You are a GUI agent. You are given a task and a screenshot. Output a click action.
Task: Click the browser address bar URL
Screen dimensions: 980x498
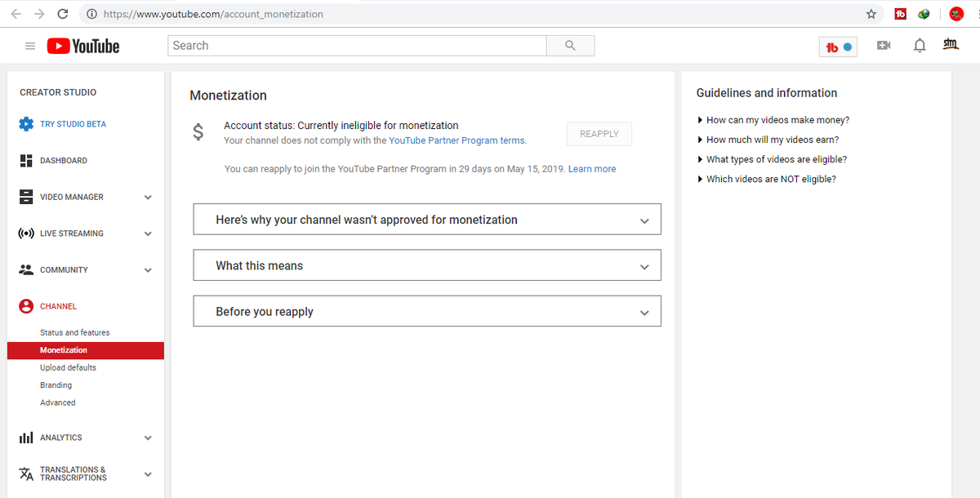click(x=212, y=14)
